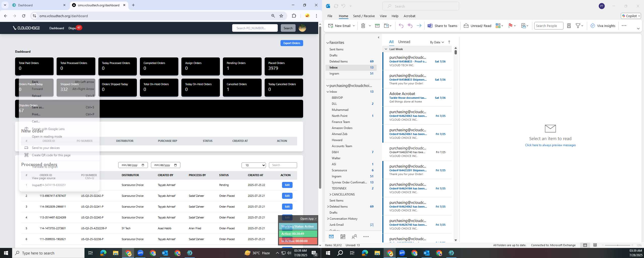This screenshot has width=644, height=258.
Task: Open the rows-per-page select showing 10
Action: [x=254, y=165]
